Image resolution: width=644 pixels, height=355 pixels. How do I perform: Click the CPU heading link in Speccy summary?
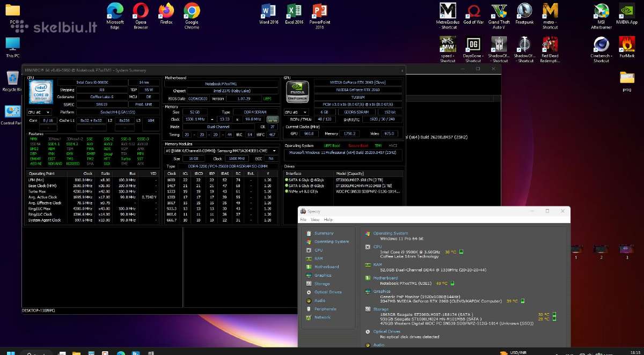[376, 247]
